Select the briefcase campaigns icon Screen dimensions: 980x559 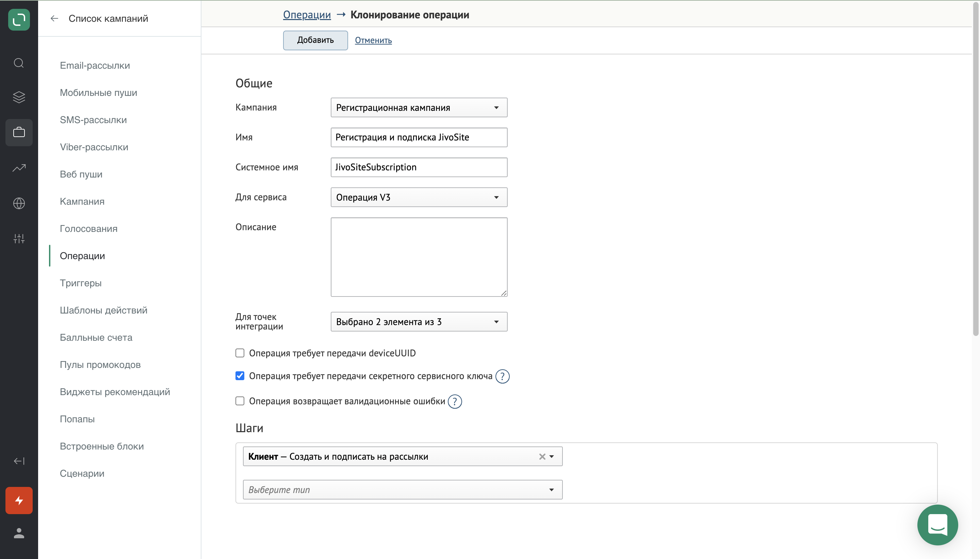pyautogui.click(x=19, y=133)
